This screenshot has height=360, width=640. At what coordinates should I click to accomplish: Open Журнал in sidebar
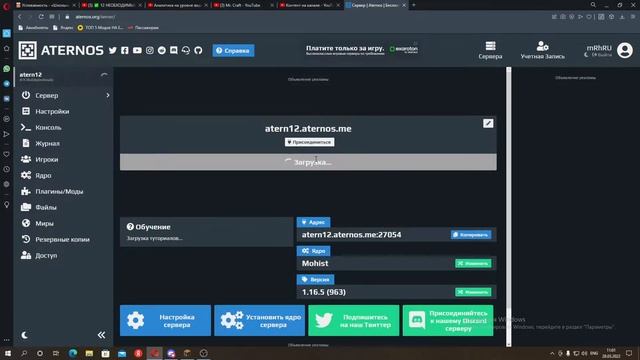pos(47,143)
